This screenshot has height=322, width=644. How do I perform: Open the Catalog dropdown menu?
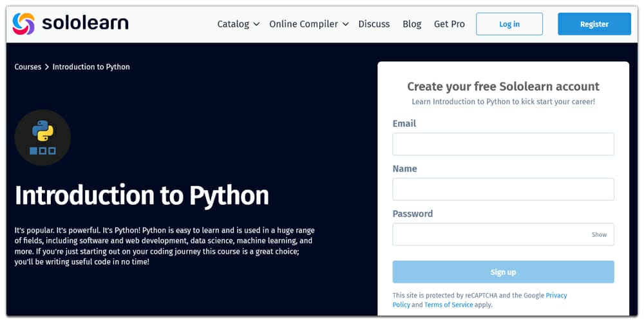tap(238, 24)
